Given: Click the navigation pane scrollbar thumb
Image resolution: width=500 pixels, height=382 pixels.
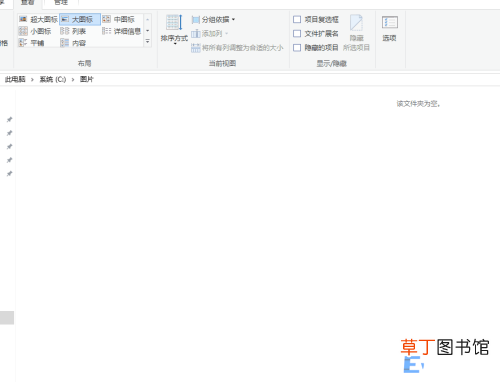Looking at the screenshot, I should (x=7, y=318).
